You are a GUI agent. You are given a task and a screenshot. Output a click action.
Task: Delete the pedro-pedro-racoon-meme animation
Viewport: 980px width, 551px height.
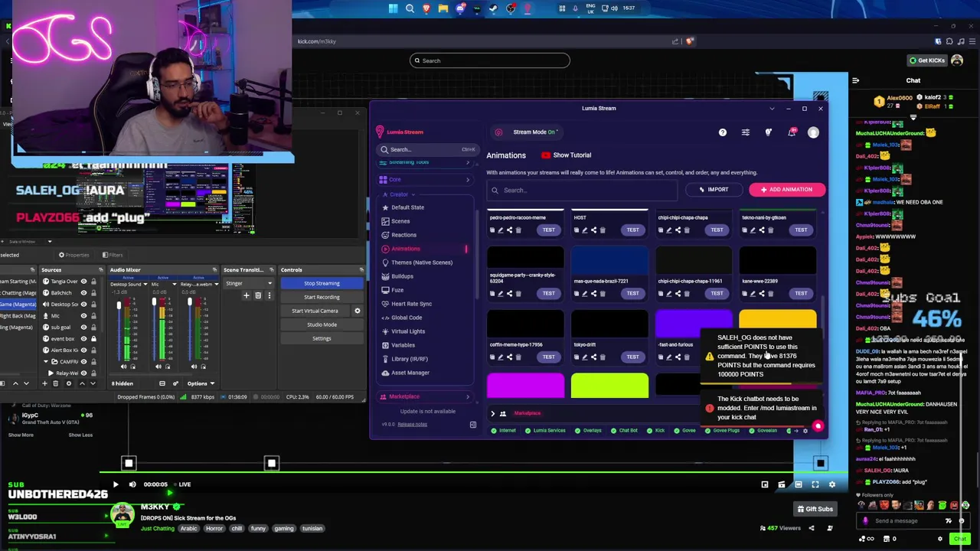pos(518,230)
